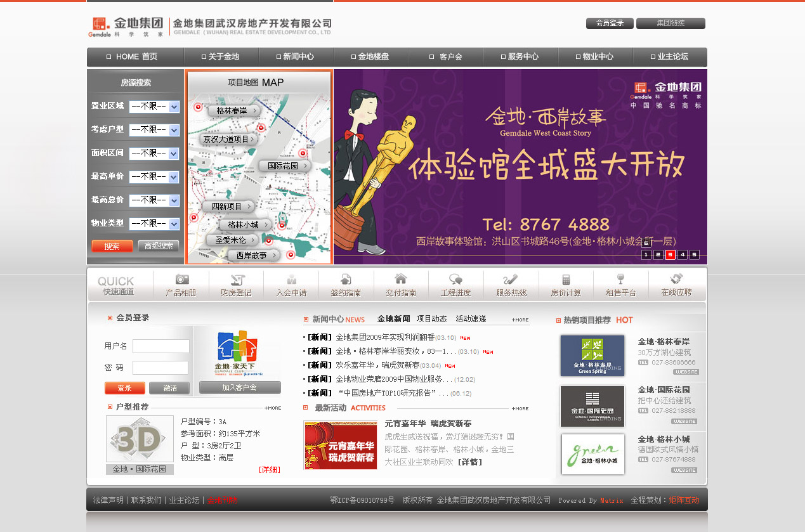Open the 3D floor plan thumbnail
805x532 pixels.
pyautogui.click(x=140, y=439)
